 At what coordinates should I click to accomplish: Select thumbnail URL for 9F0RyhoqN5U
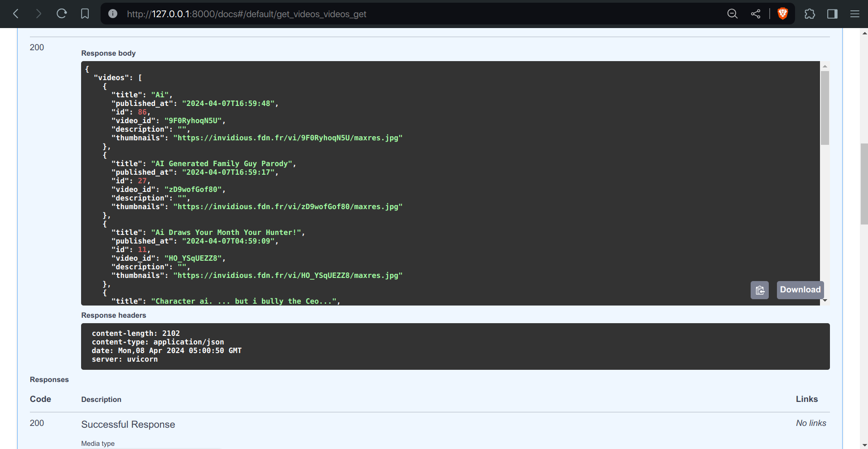click(288, 138)
